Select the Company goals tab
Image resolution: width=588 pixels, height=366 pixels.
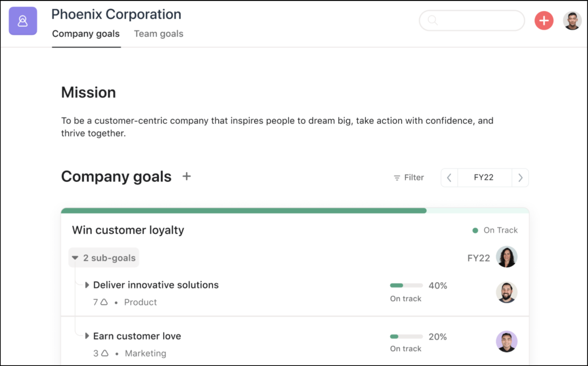(86, 34)
